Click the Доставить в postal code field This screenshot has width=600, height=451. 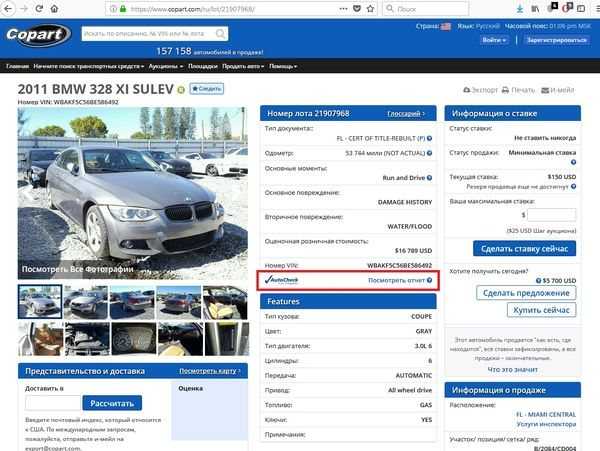(53, 403)
